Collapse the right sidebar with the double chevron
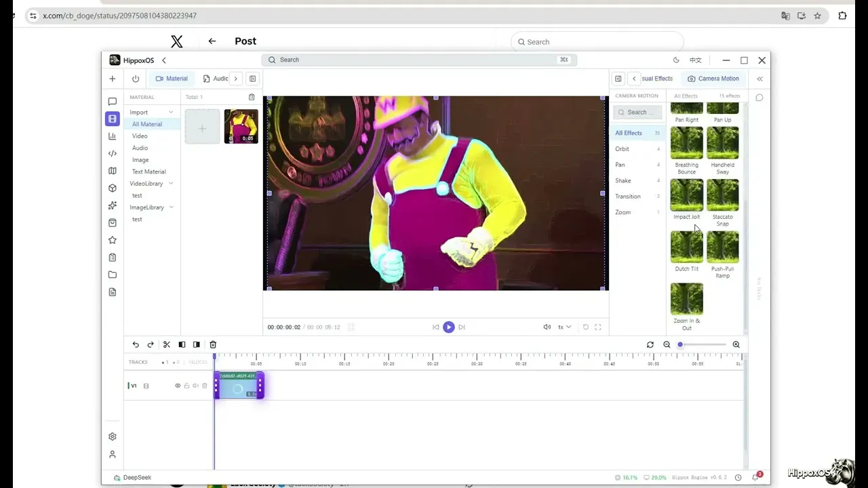 tap(759, 79)
